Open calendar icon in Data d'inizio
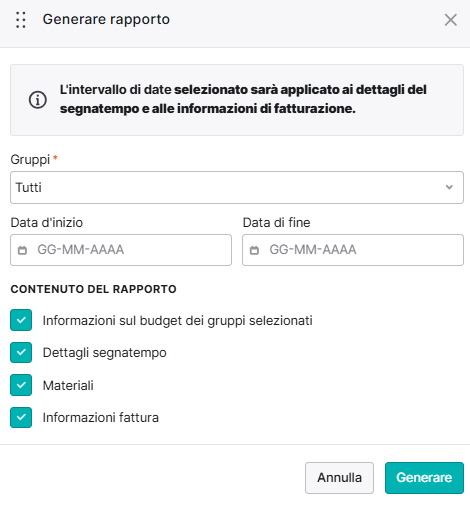The image size is (470, 507). tap(22, 250)
